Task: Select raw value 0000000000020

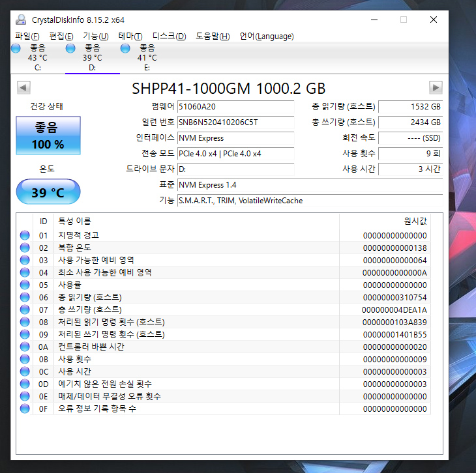Action: [x=394, y=347]
